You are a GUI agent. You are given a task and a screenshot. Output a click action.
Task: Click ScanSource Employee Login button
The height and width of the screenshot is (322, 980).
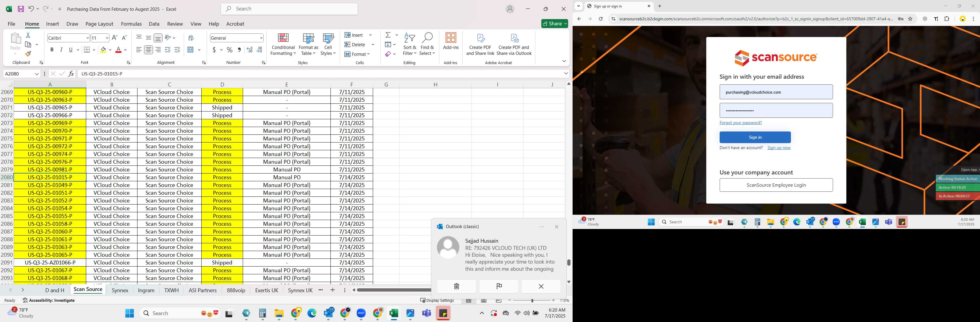coord(776,185)
